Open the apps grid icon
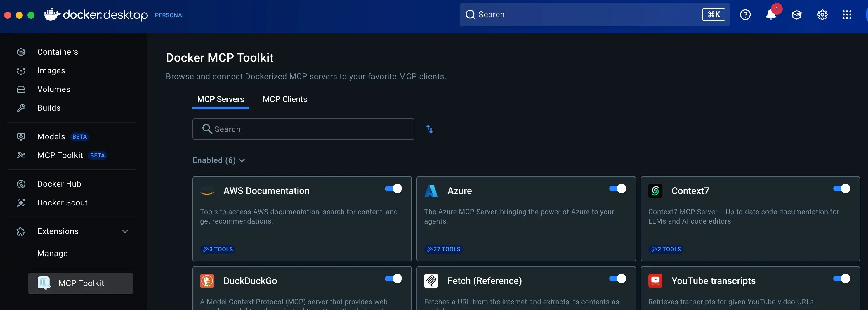 click(x=847, y=15)
